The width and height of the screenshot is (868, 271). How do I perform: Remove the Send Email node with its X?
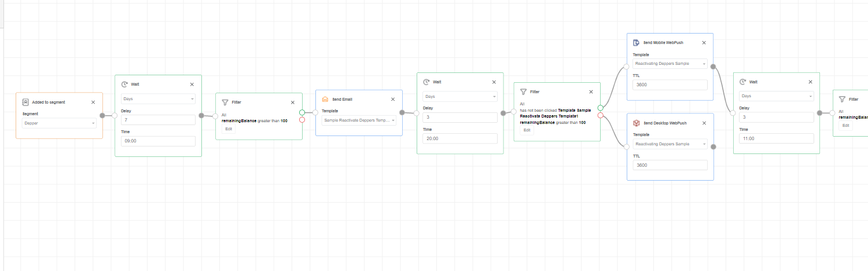393,99
